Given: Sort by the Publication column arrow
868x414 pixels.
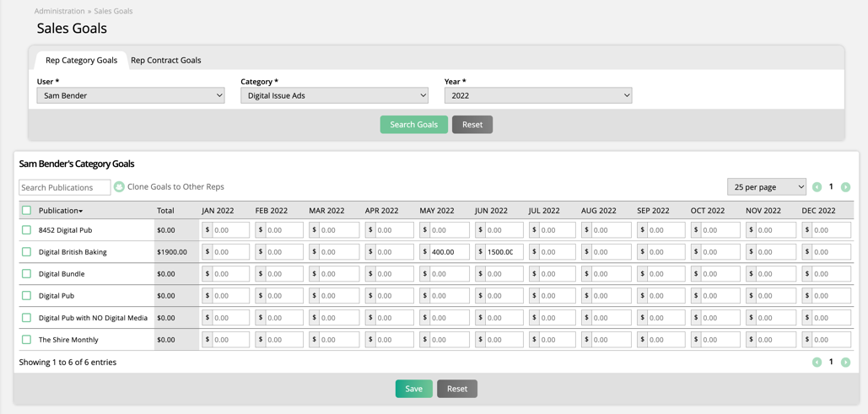Looking at the screenshot, I should (81, 212).
